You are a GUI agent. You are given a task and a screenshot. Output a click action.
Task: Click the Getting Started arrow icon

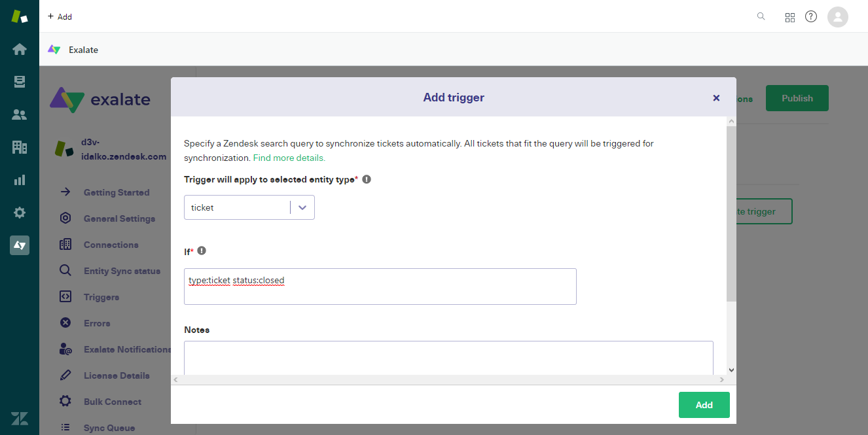[65, 192]
